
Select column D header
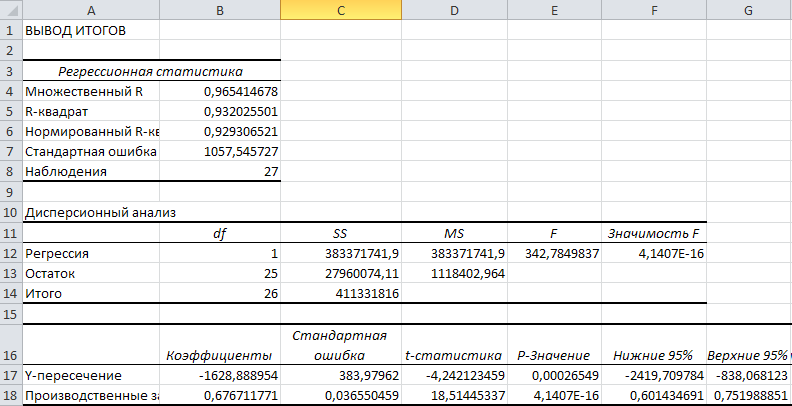[x=455, y=10]
